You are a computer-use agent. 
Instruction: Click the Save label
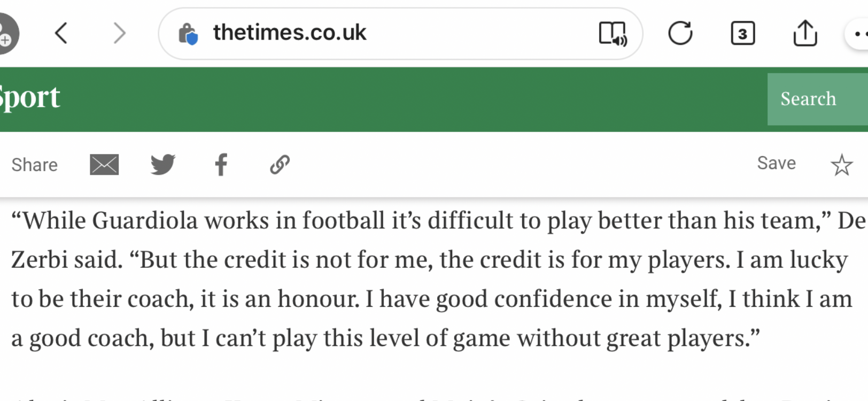(776, 163)
